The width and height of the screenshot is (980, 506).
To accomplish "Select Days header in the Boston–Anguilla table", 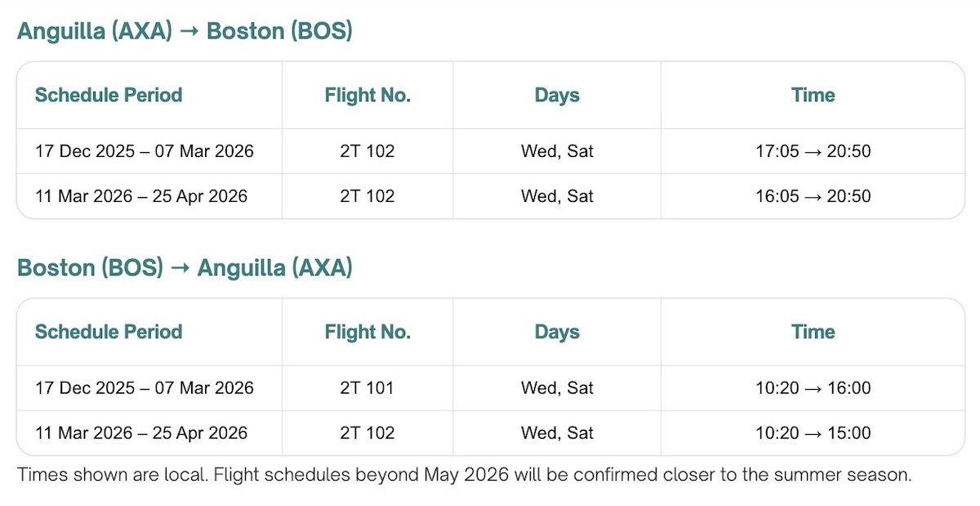I will 557,332.
